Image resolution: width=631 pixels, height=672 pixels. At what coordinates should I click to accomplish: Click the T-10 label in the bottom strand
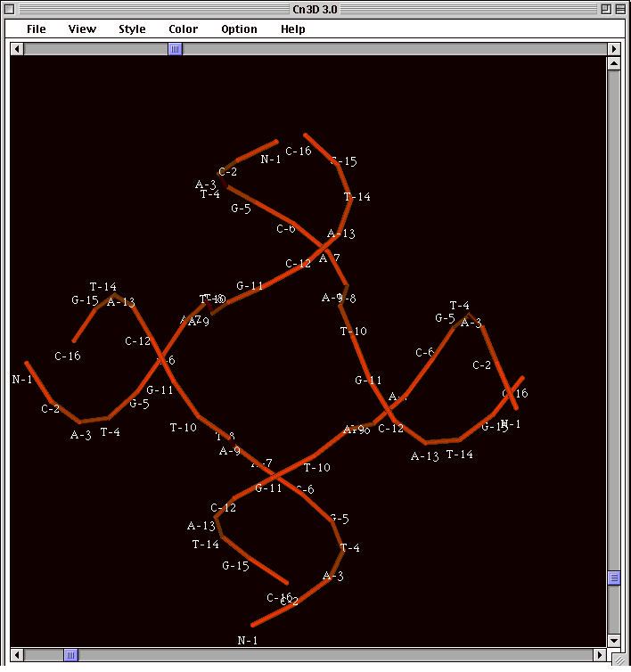click(x=317, y=468)
